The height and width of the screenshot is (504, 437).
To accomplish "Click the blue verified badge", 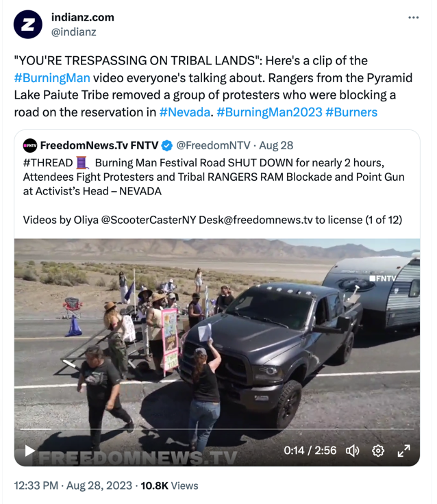I will 166,146.
